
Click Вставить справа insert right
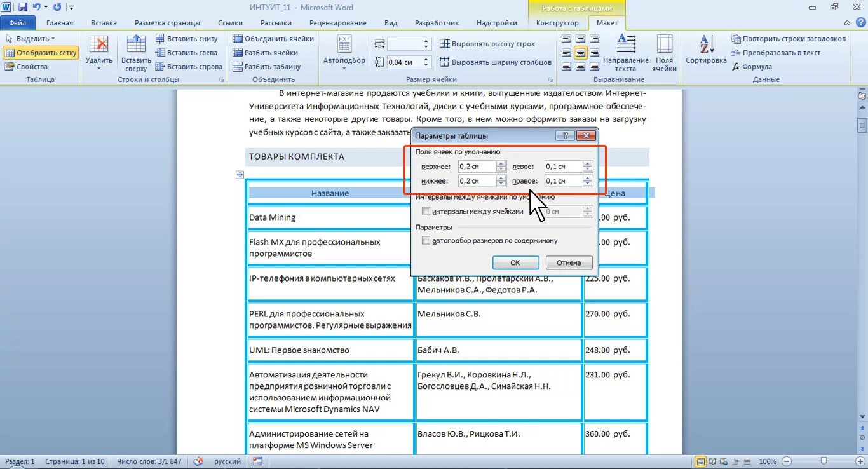(x=189, y=67)
